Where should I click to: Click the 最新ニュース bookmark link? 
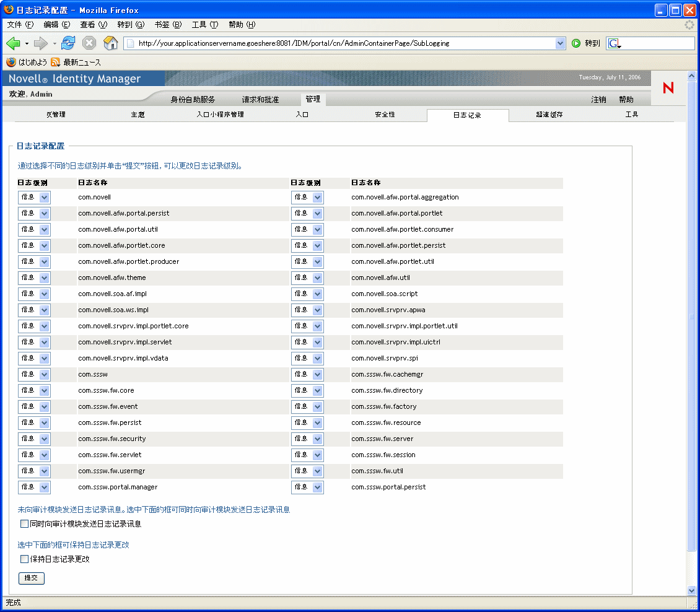coord(82,62)
